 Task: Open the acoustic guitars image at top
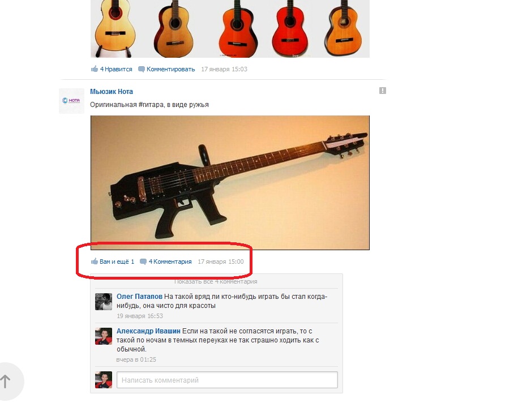(230, 29)
